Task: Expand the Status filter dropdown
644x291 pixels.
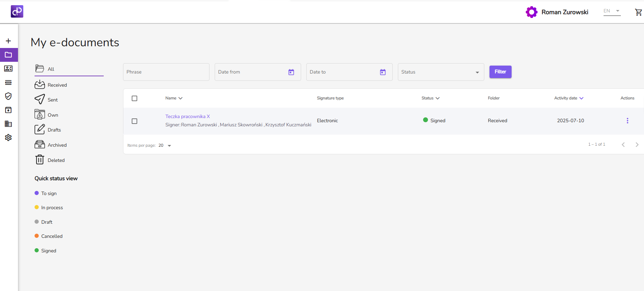Action: tap(441, 72)
